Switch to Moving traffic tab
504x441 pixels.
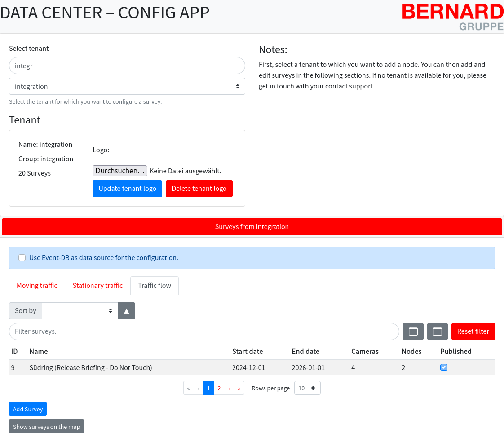37,286
